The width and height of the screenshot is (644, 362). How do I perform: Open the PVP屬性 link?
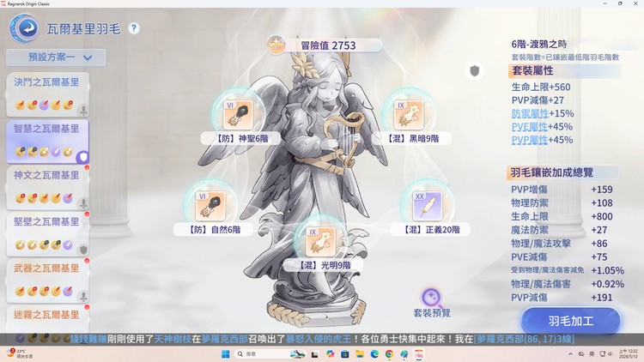coord(530,140)
